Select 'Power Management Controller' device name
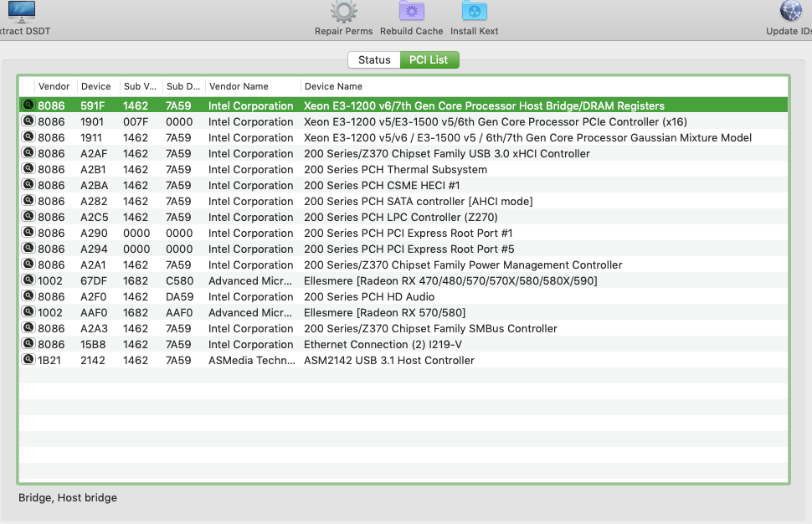 (x=463, y=265)
